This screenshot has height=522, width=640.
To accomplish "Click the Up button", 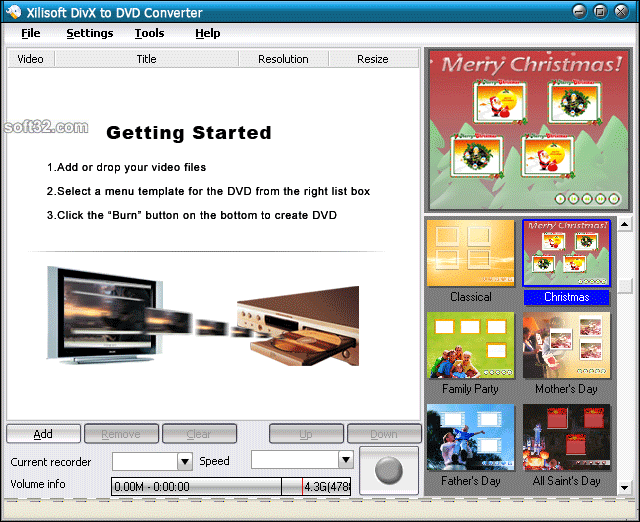I will (306, 434).
